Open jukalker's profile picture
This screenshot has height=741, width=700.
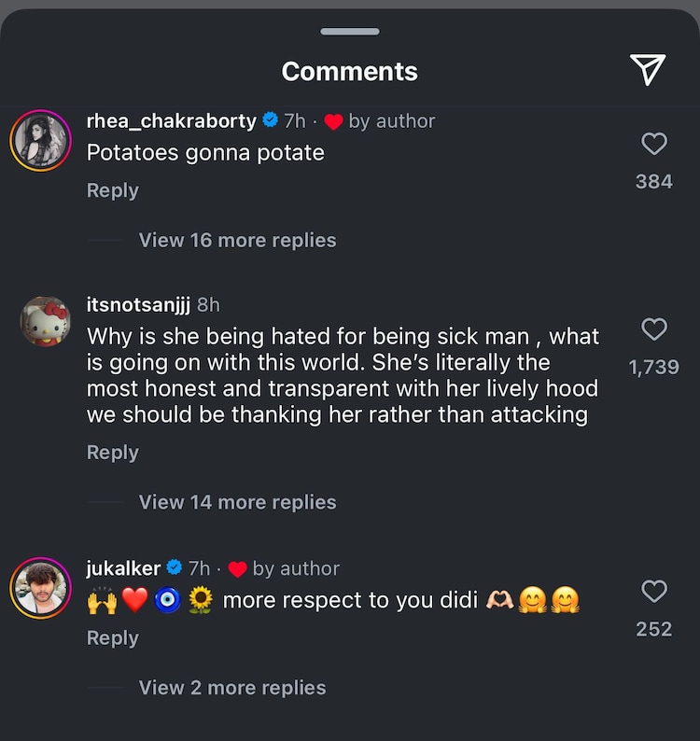pyautogui.click(x=41, y=588)
